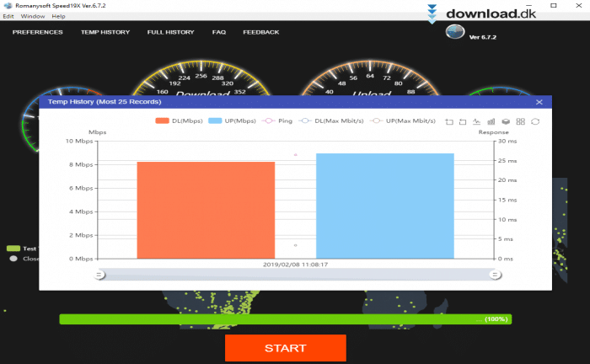Switch chart to line view

477,121
